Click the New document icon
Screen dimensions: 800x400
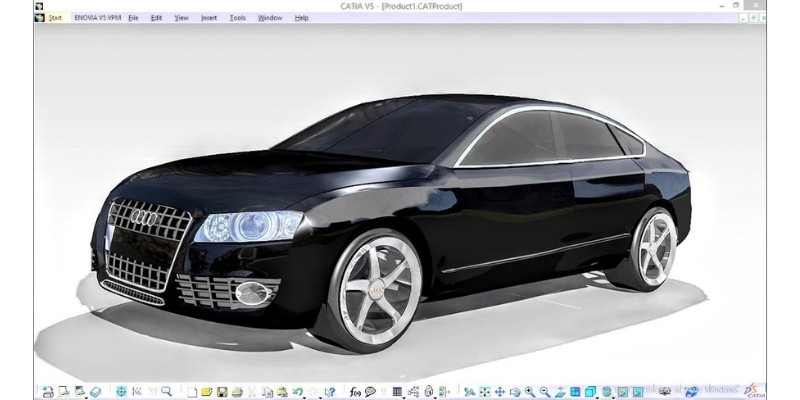coord(192,392)
